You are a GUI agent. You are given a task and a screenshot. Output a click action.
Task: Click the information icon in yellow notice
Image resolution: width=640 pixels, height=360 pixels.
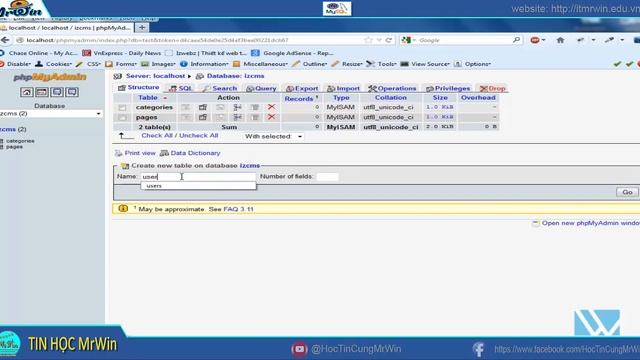click(x=123, y=209)
